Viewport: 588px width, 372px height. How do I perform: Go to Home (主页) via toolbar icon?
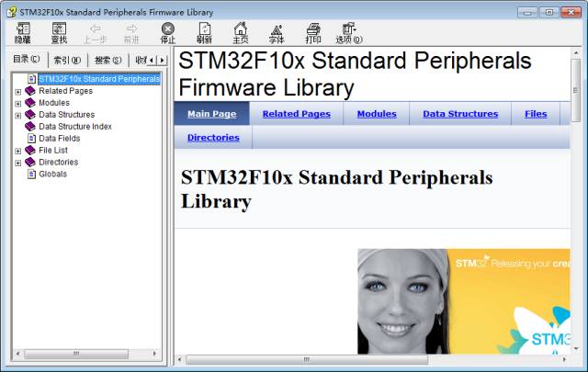click(x=240, y=32)
